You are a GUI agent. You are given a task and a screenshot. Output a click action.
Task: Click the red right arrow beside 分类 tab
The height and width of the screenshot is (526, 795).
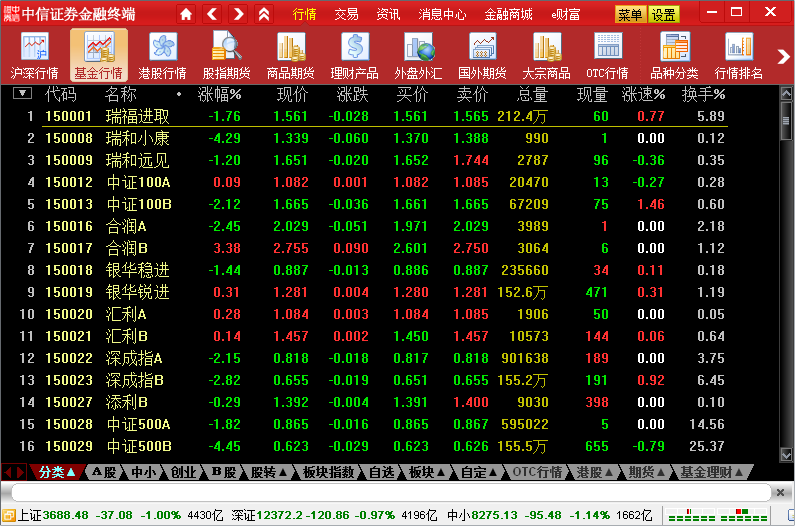20,473
